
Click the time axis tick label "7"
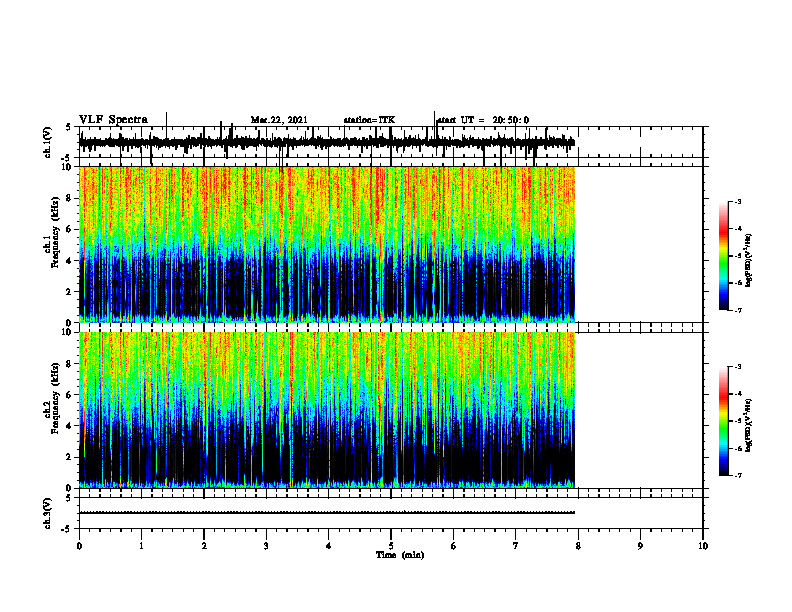(x=516, y=546)
